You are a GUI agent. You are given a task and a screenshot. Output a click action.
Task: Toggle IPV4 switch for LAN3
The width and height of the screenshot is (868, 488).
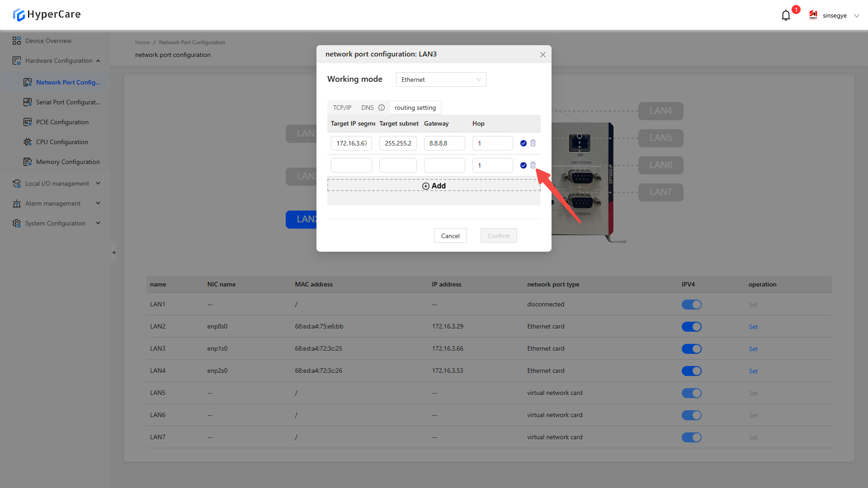click(691, 349)
